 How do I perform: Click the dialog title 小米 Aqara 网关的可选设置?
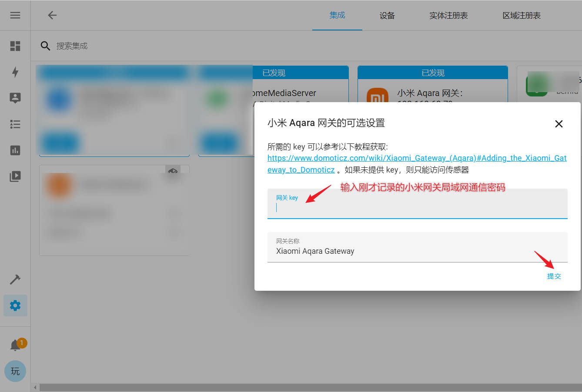click(x=326, y=123)
